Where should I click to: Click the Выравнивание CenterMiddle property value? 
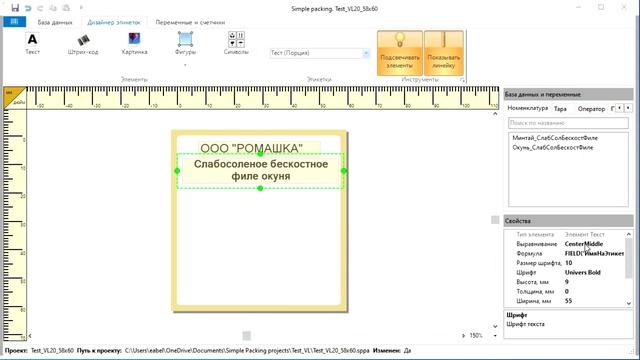pos(584,244)
